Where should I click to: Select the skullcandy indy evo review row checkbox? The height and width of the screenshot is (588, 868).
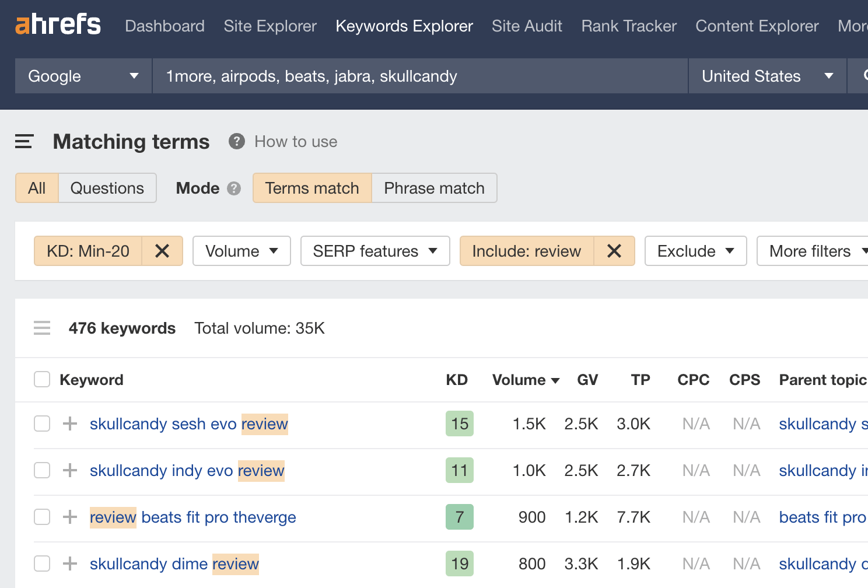point(41,470)
